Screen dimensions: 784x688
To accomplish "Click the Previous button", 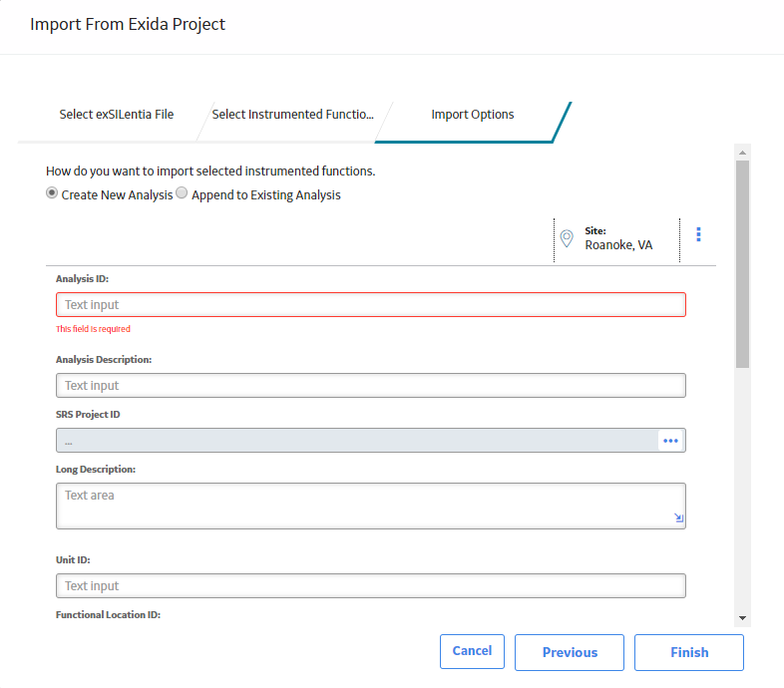I will pos(570,652).
